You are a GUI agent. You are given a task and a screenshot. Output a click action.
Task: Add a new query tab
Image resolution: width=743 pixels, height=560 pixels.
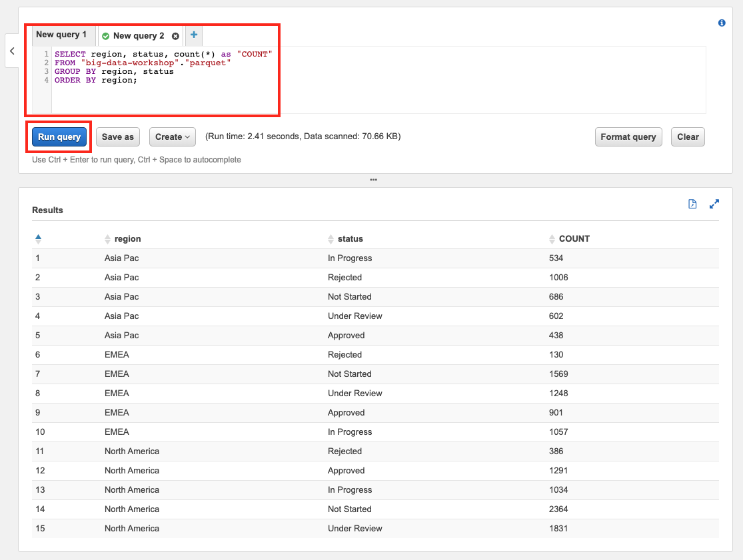(194, 35)
